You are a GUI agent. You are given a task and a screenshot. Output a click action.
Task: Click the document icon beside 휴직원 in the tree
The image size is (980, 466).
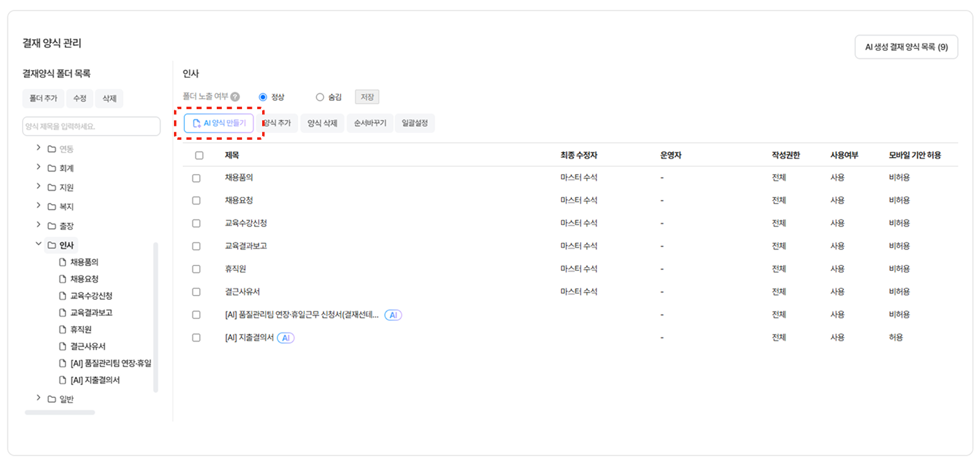click(x=62, y=329)
